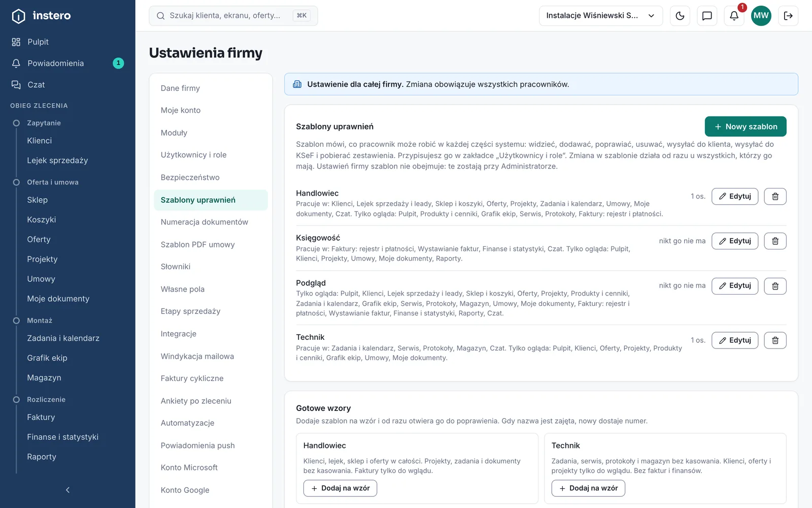Delete the Podgląd template with the trash icon

click(775, 286)
